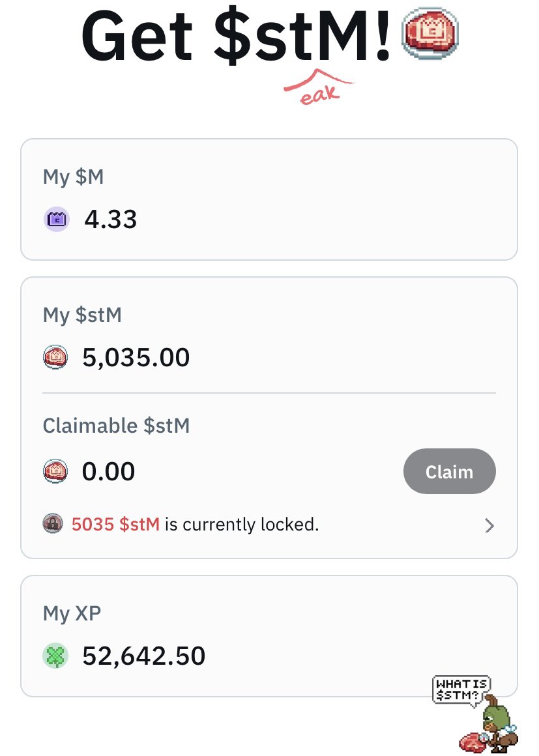Click the 5,035.00 $stM balance value

136,358
